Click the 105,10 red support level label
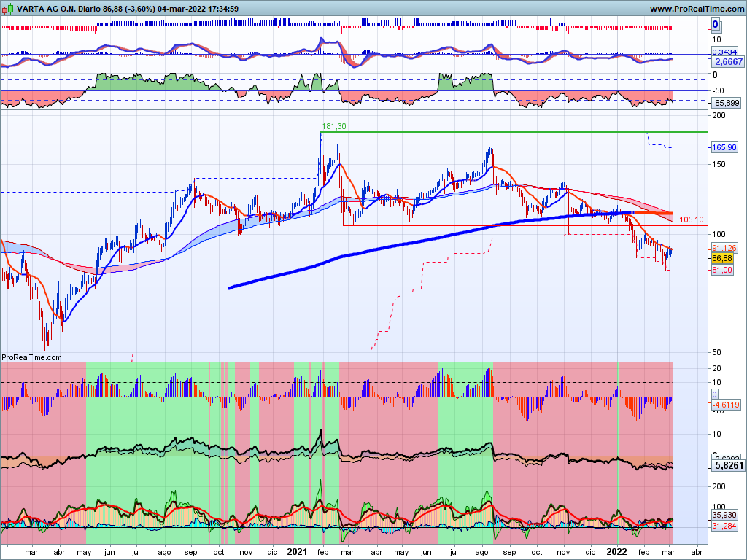The image size is (747, 560). 691,219
